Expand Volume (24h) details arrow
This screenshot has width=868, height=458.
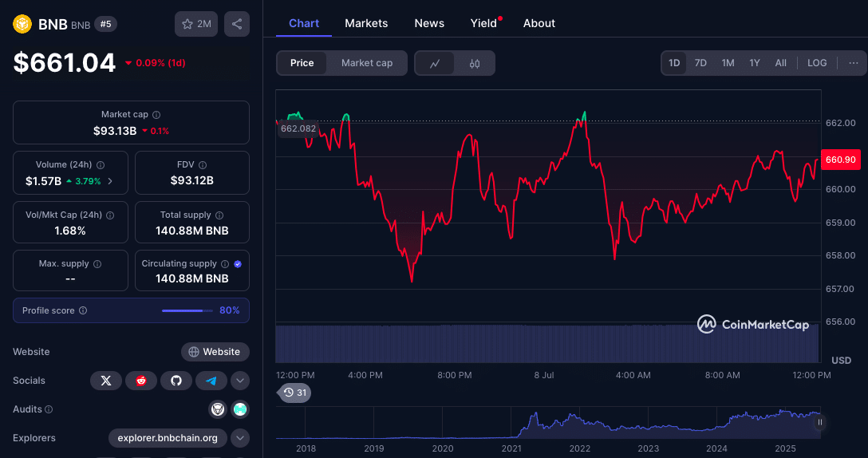pos(110,181)
